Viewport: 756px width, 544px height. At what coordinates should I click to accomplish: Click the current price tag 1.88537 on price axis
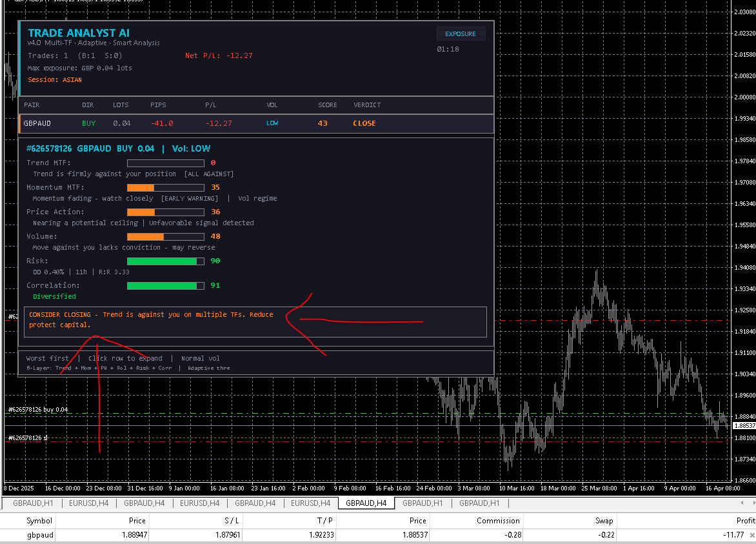click(x=744, y=426)
